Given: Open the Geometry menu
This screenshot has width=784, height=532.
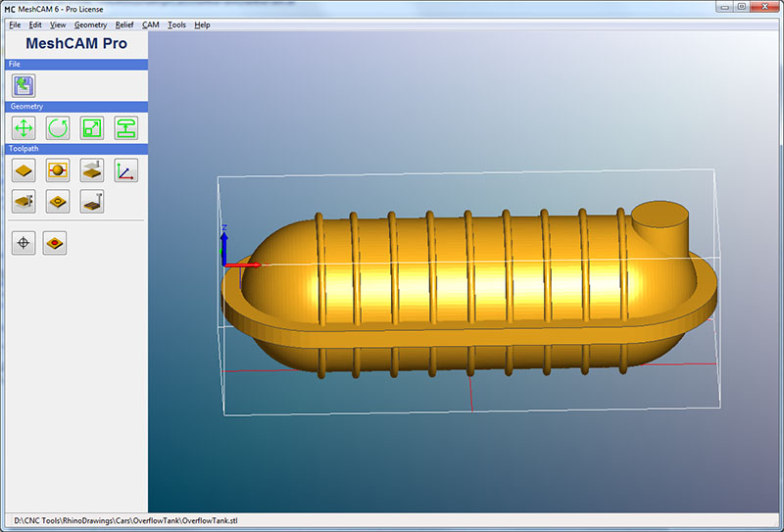Looking at the screenshot, I should tap(90, 24).
